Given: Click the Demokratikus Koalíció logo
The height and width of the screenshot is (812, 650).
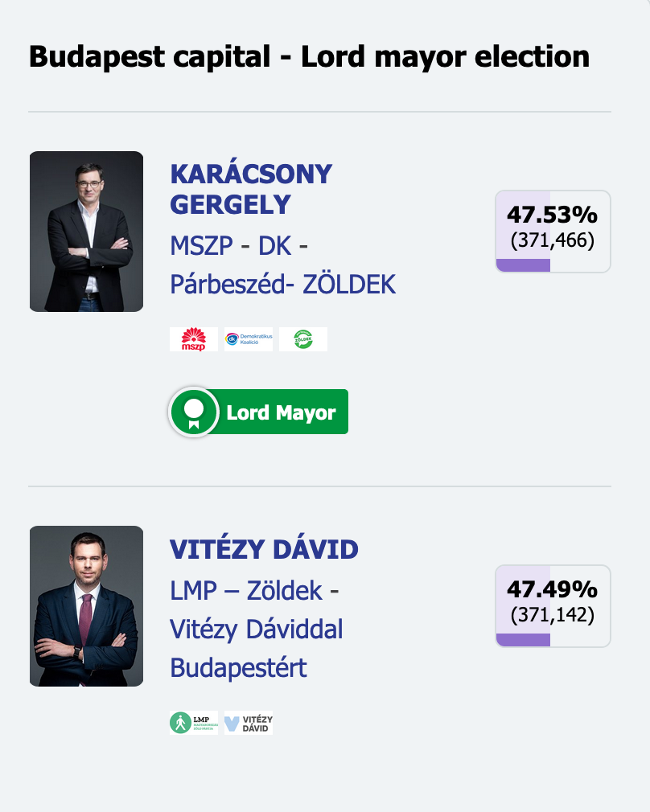Looking at the screenshot, I should point(249,339).
